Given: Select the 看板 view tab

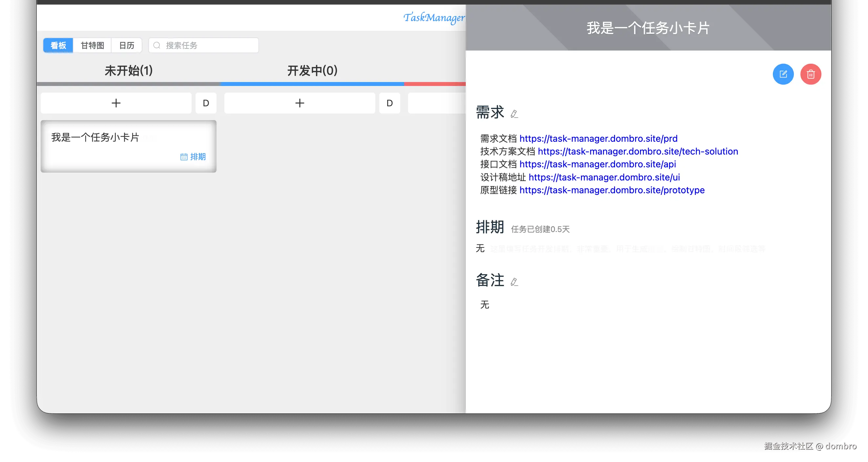Looking at the screenshot, I should [58, 46].
